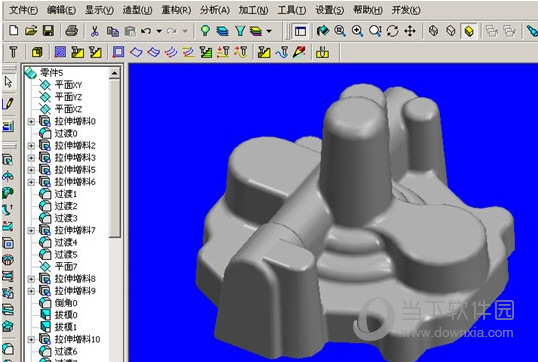Open the 设置(S) menu

330,10
